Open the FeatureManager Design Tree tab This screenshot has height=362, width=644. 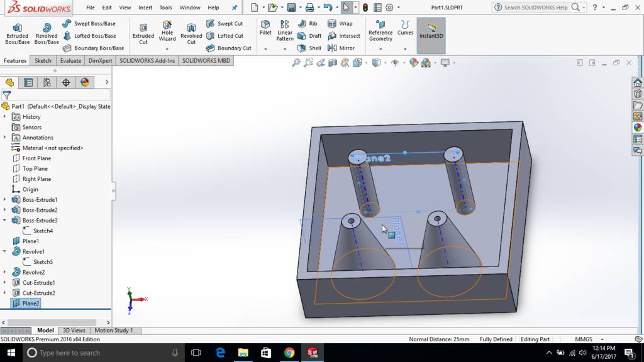(10, 82)
